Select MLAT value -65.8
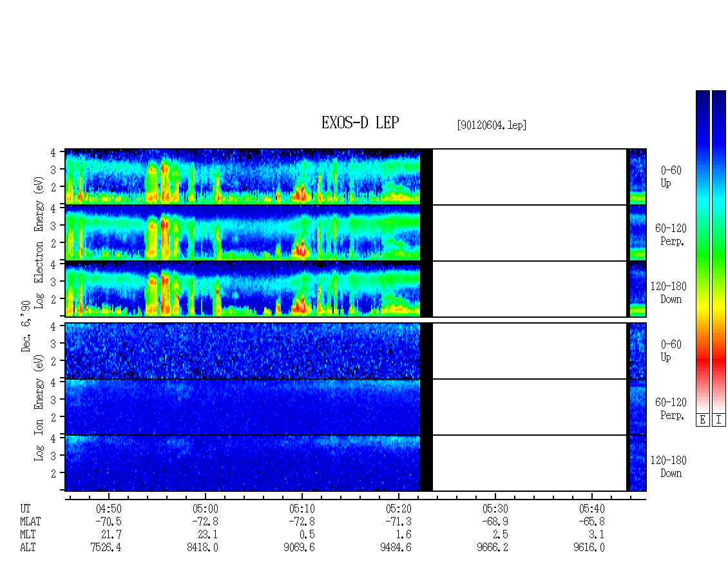This screenshot has width=728, height=564. (591, 521)
